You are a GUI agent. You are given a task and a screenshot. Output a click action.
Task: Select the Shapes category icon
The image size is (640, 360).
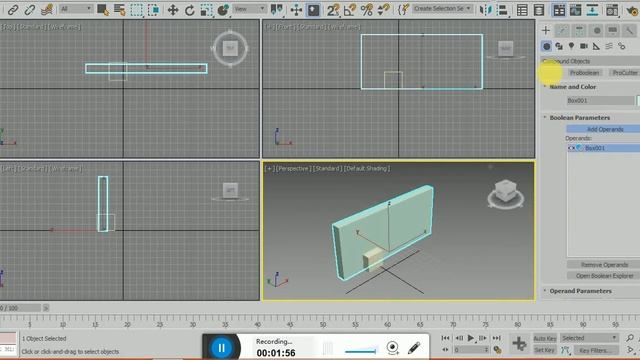[559, 46]
